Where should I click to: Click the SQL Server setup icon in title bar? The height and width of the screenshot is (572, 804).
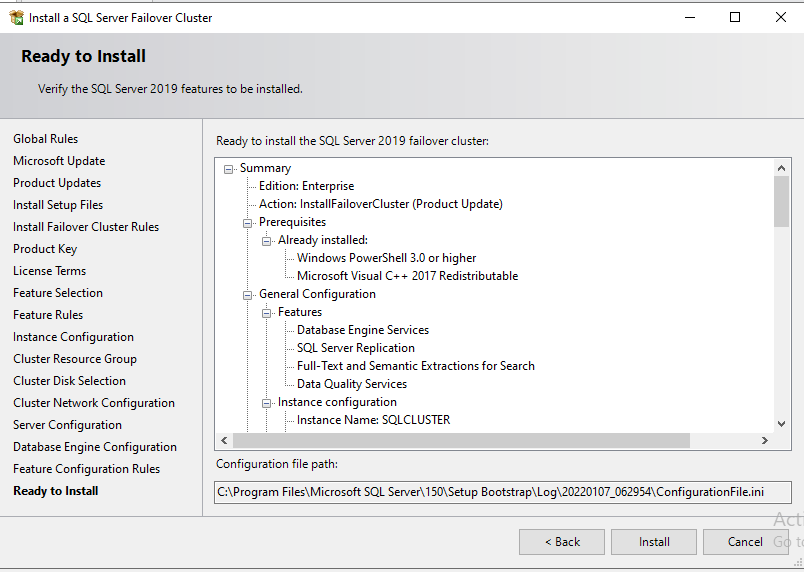point(16,17)
